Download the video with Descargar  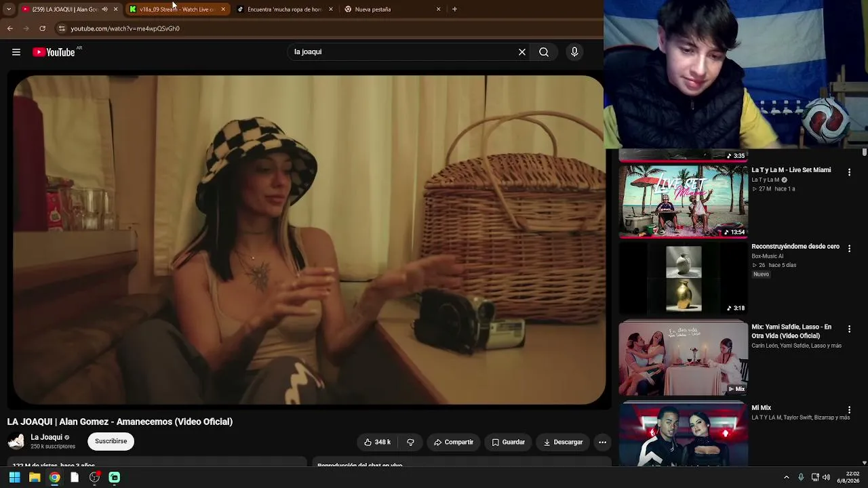563,442
